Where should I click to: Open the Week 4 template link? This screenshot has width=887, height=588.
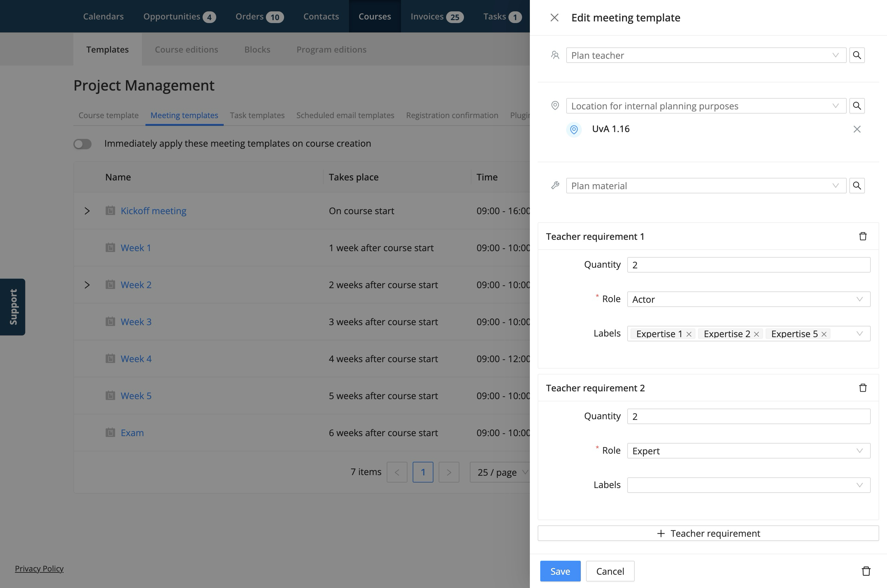click(x=136, y=359)
